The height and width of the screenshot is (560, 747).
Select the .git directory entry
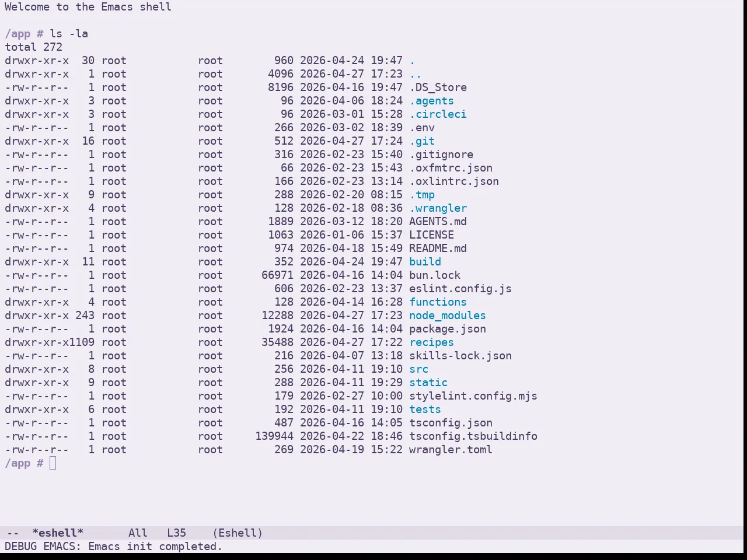422,141
